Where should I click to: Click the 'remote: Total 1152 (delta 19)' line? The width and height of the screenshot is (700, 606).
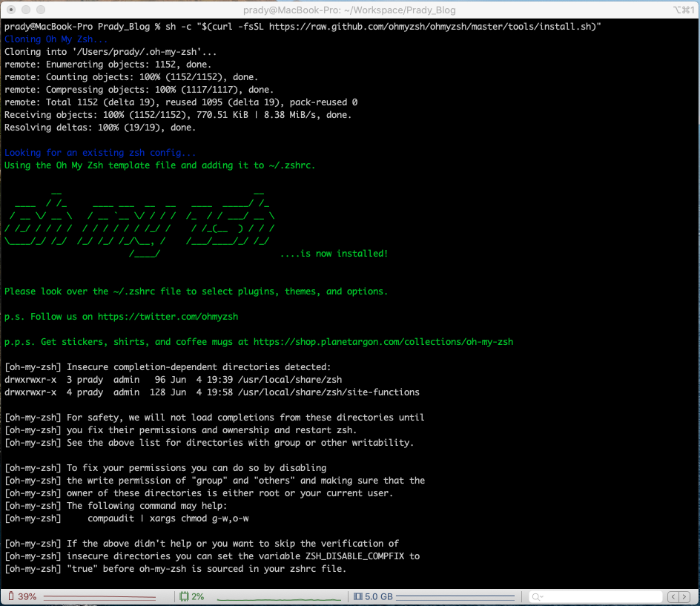click(181, 102)
